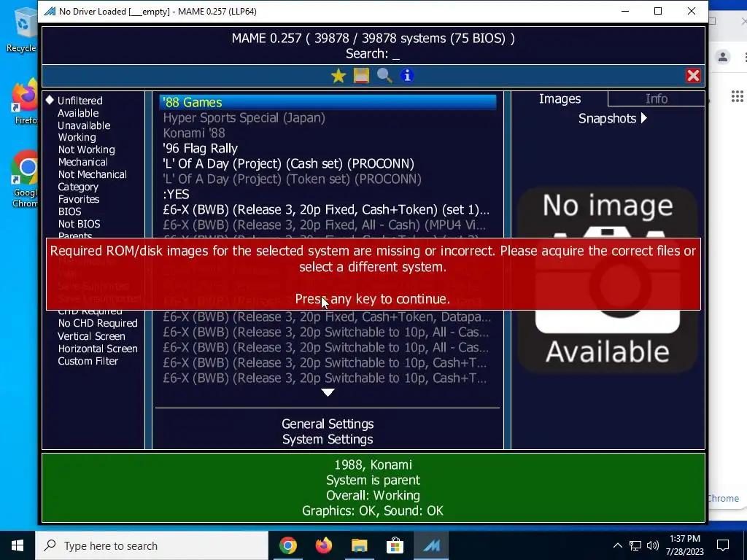Screen dimensions: 747x560
Task: Select 'L' Of A Day Cash set entry
Action: click(x=328, y=163)
